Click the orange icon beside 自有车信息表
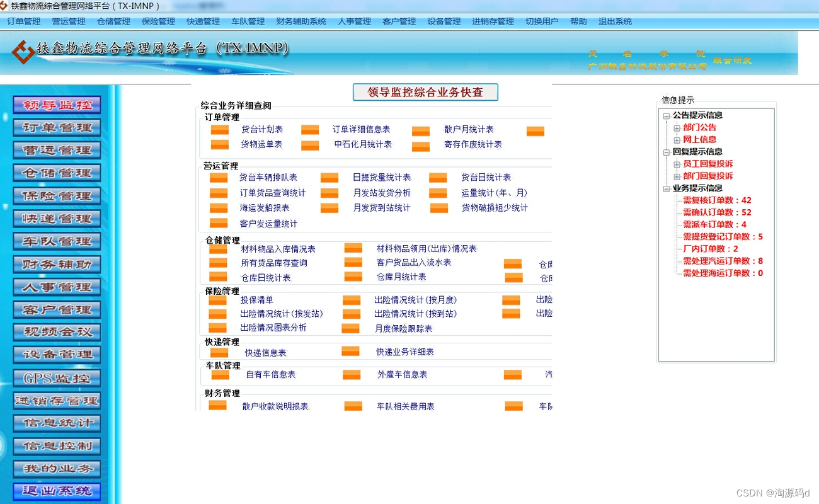This screenshot has width=819, height=504. pos(220,375)
